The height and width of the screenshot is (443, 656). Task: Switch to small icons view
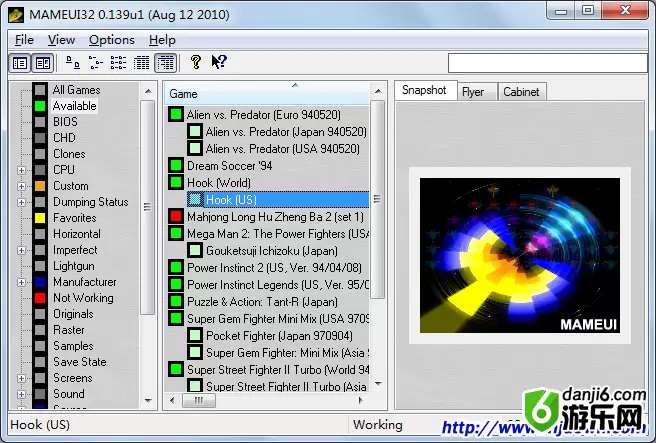coord(96,63)
